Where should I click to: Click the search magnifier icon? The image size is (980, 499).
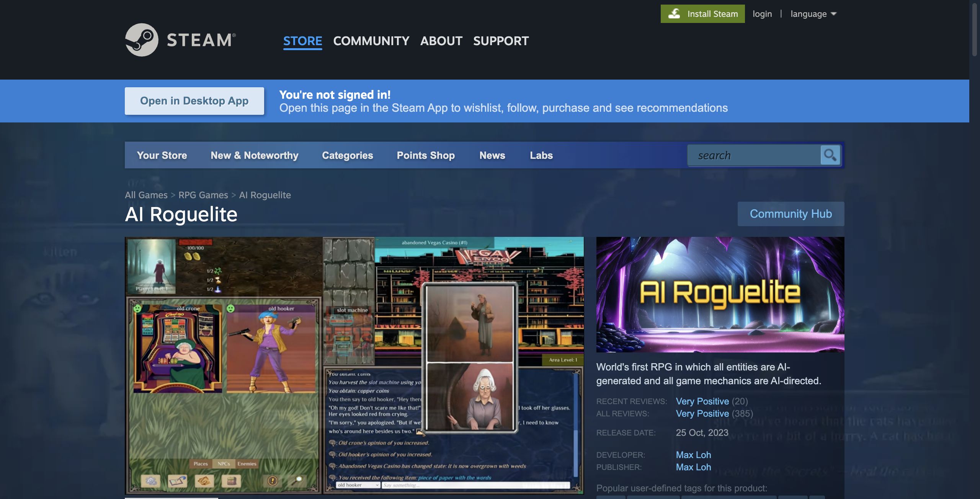(830, 155)
